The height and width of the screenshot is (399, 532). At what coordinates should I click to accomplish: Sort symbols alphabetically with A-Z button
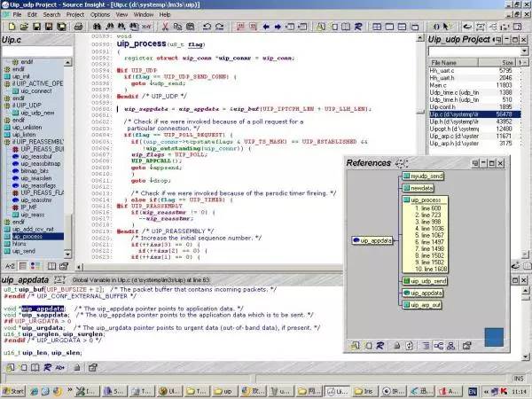[10, 266]
